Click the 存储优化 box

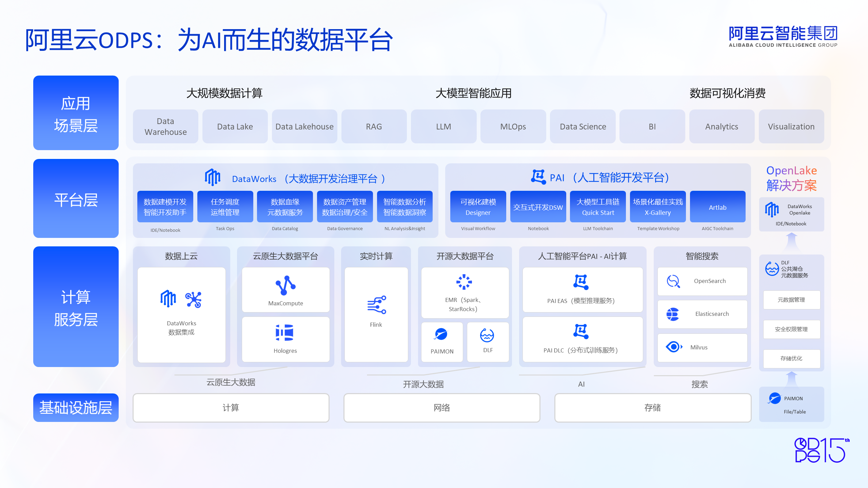792,359
